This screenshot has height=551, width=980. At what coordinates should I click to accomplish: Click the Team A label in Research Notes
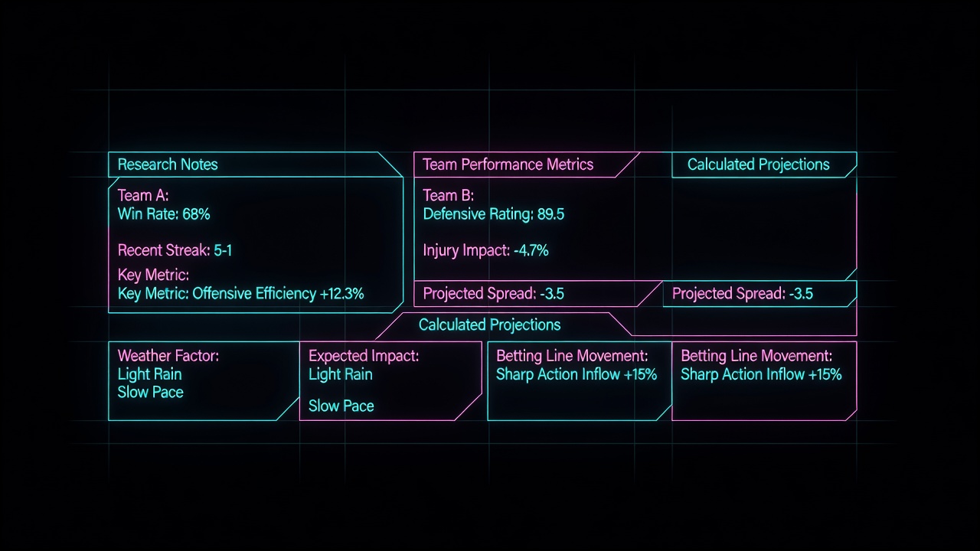pyautogui.click(x=143, y=196)
